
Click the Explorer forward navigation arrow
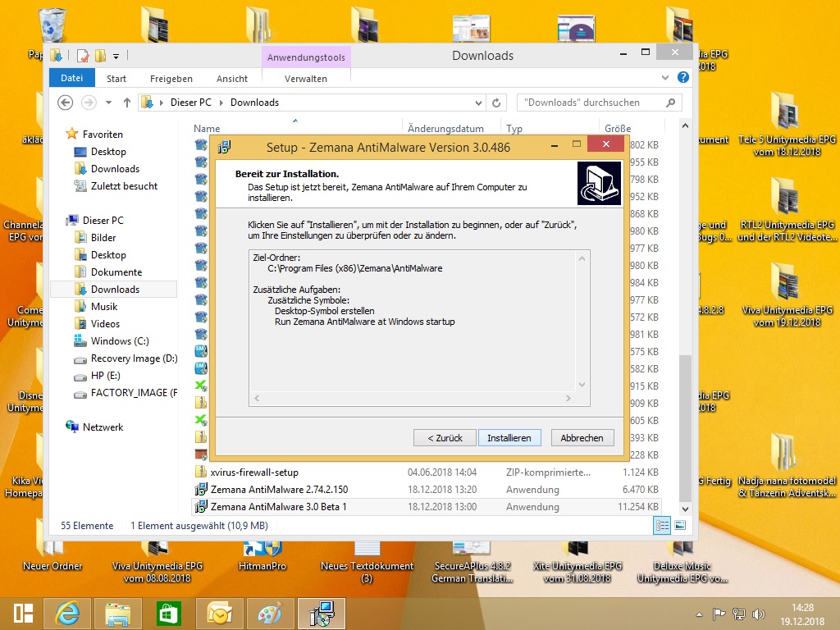89,103
